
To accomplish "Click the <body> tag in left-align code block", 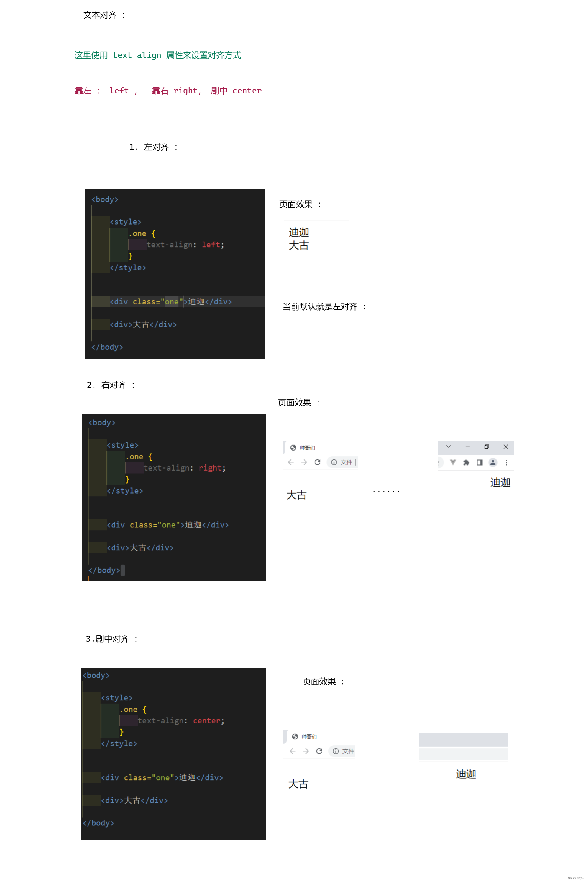I will coord(105,199).
